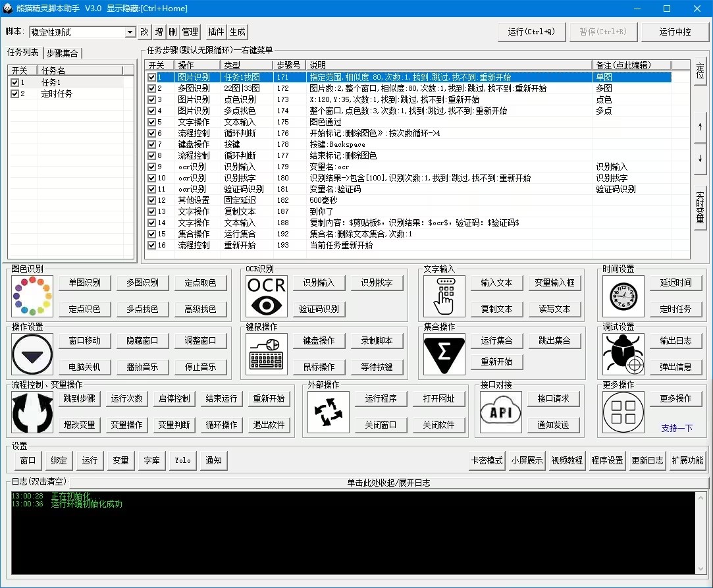Click the up arrow button beside step list

tap(700, 126)
